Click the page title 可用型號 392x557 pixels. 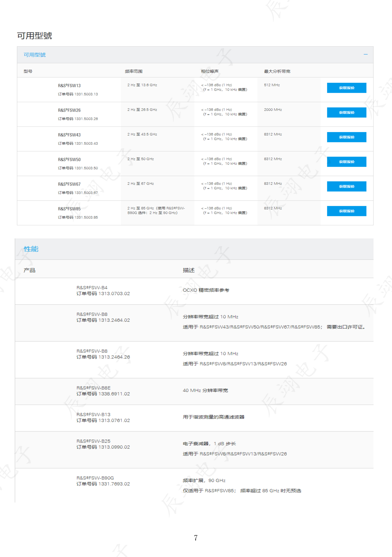click(34, 36)
